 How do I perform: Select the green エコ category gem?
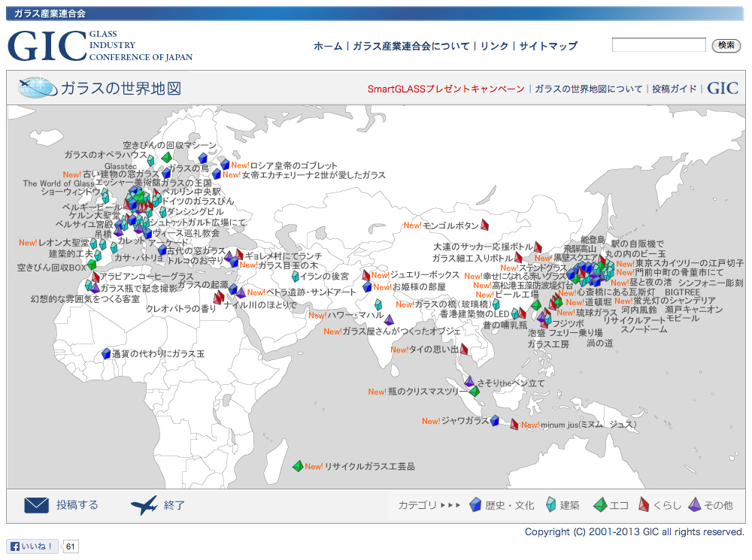pos(600,505)
